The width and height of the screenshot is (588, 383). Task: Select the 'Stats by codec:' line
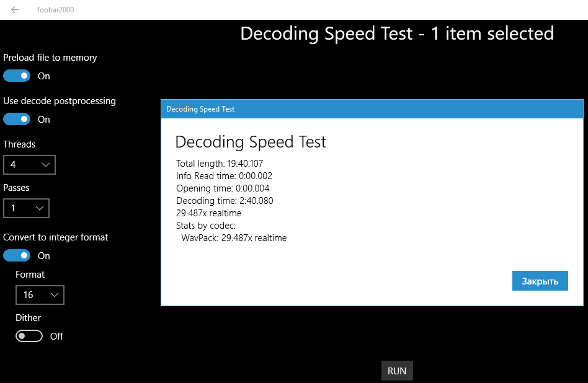(206, 225)
